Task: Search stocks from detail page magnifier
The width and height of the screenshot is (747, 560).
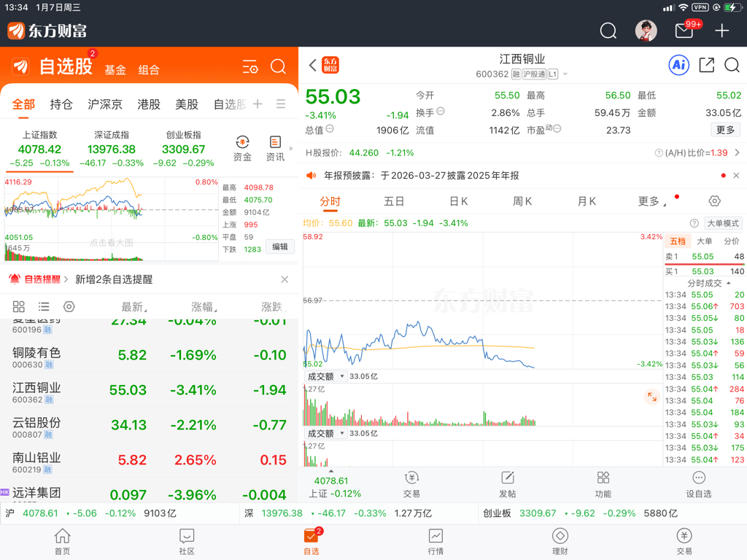Action: point(732,65)
